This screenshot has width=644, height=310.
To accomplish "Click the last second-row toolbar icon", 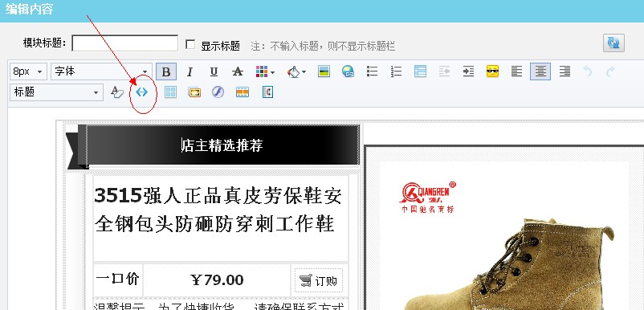I will [x=267, y=92].
